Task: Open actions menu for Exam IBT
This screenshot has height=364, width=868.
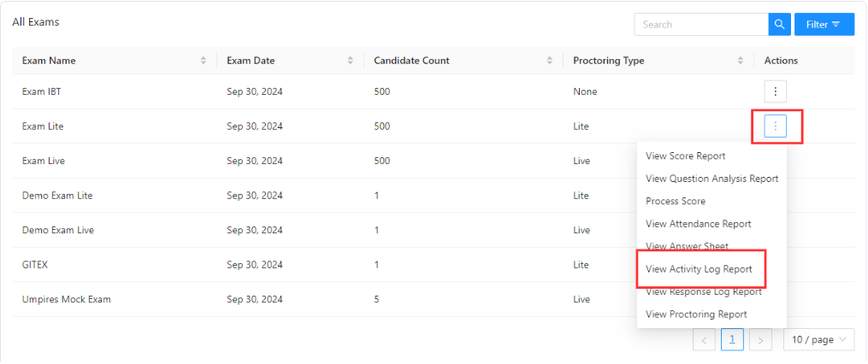Action: pos(775,91)
